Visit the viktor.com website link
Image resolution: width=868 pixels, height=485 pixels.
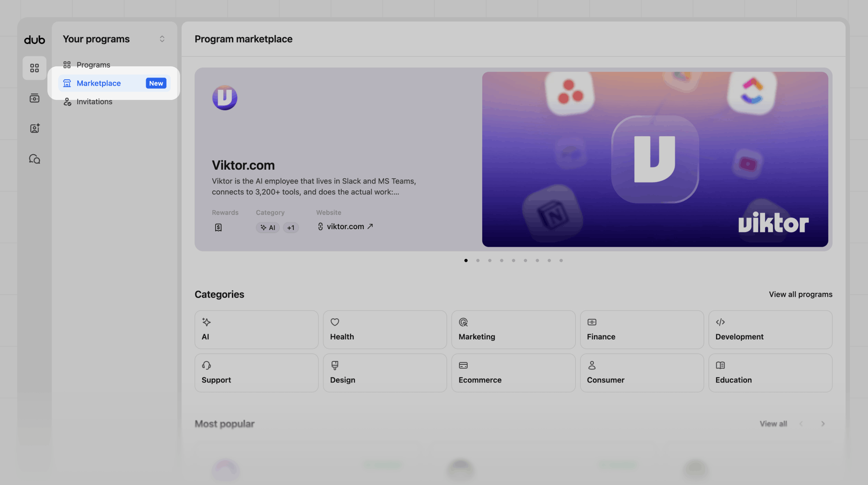[x=345, y=227]
